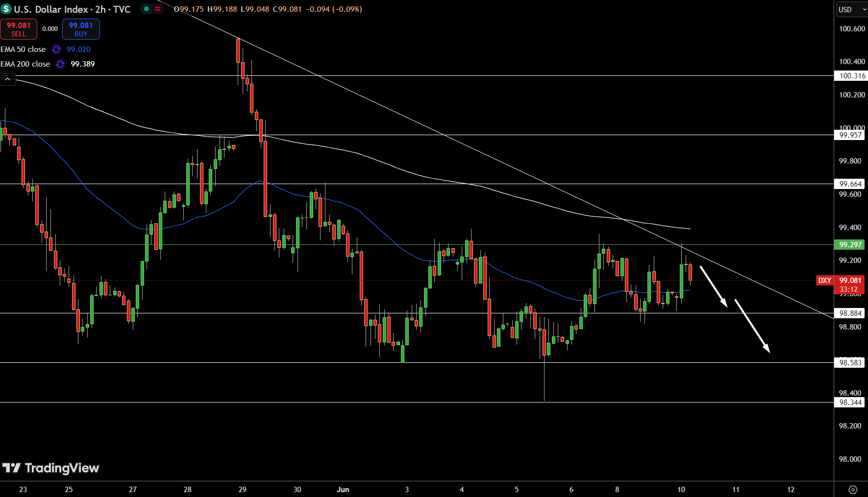The width and height of the screenshot is (868, 497).
Task: Click the green 99.297 price label
Action: pos(850,245)
